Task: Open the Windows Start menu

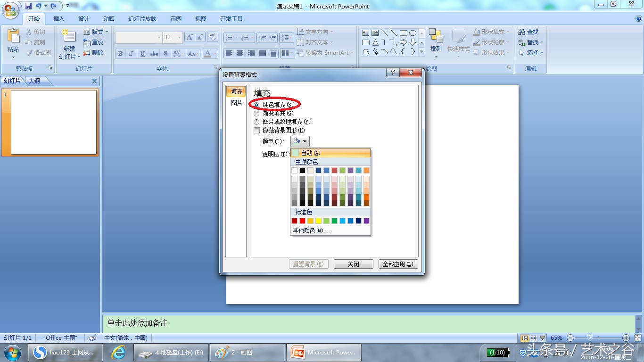Action: point(12,353)
